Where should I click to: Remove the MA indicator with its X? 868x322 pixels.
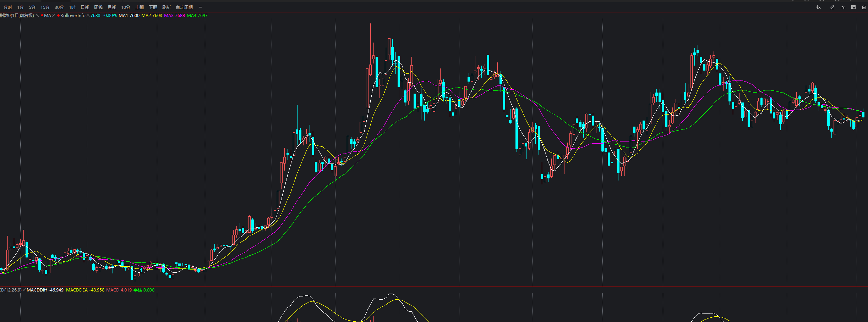54,16
